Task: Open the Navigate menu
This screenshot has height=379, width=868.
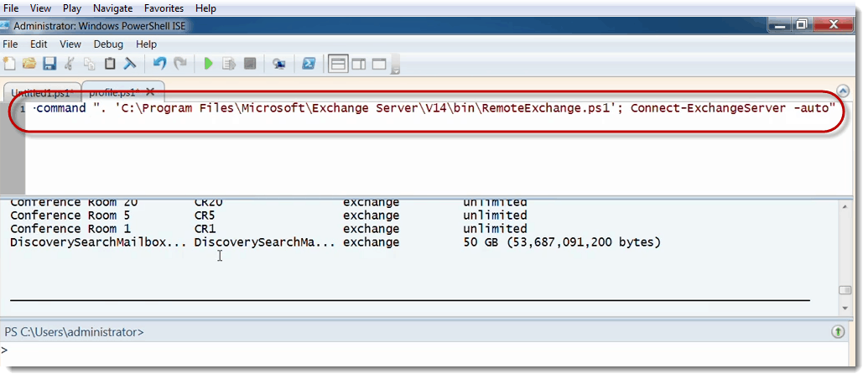Action: pyautogui.click(x=113, y=8)
